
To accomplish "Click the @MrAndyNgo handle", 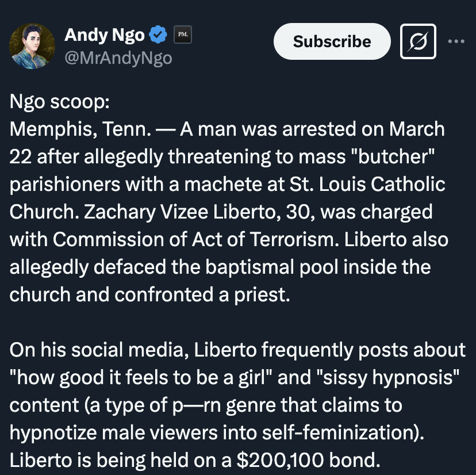I will tap(118, 58).
